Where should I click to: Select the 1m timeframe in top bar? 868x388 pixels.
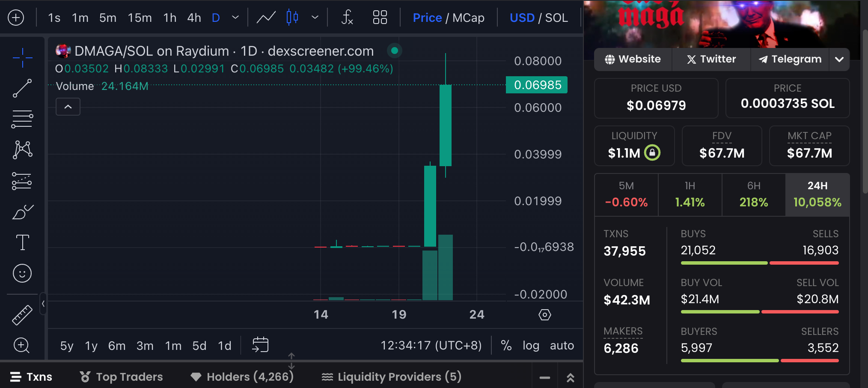(80, 18)
